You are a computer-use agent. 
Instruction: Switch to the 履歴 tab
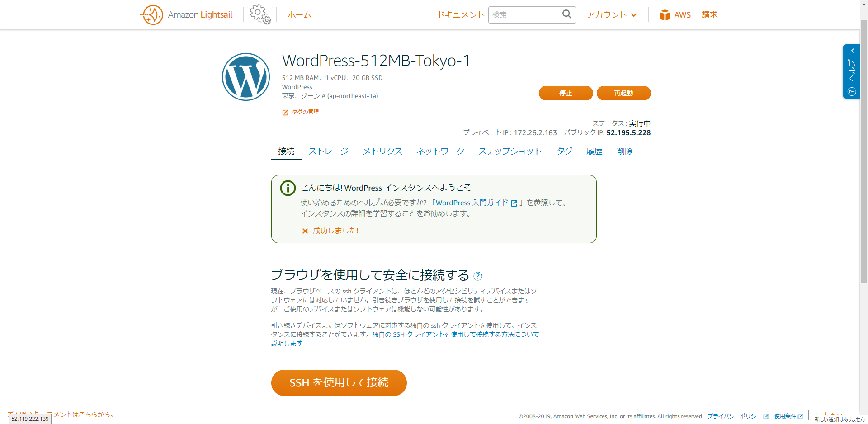pyautogui.click(x=594, y=151)
